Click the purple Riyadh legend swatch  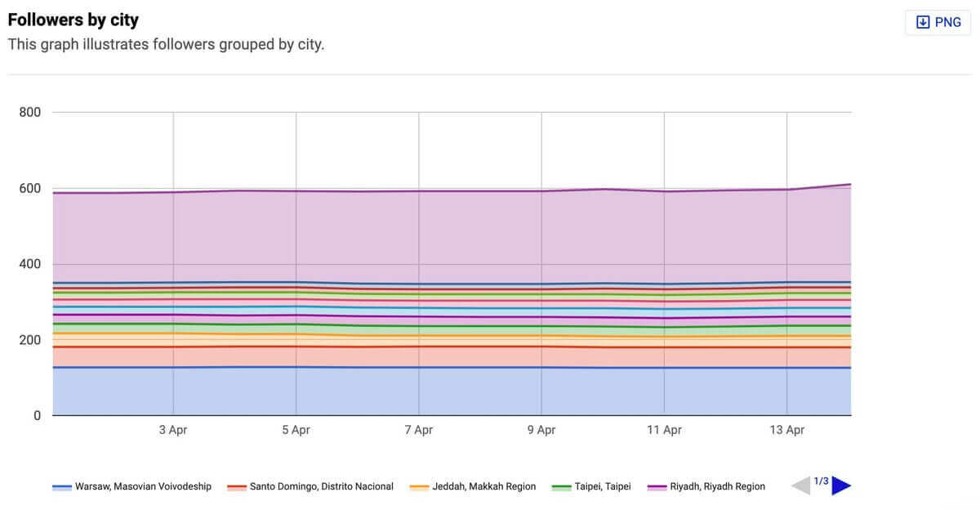point(657,487)
